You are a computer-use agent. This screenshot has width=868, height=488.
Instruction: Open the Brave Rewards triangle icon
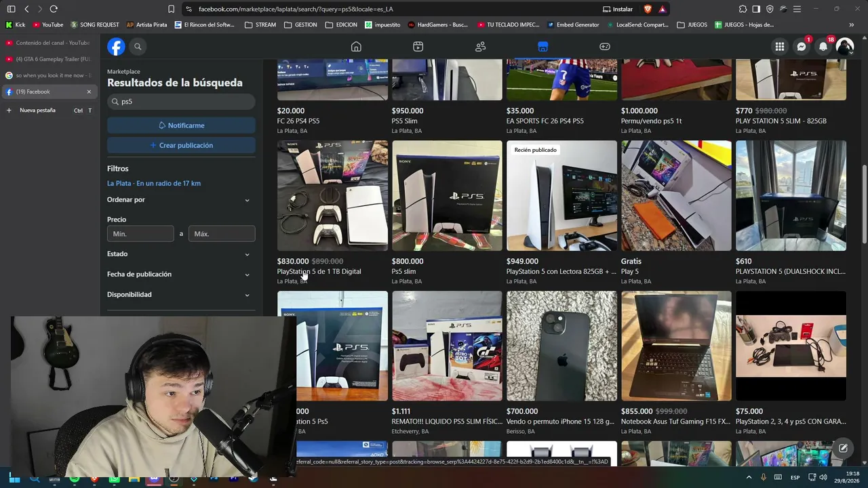click(x=663, y=9)
